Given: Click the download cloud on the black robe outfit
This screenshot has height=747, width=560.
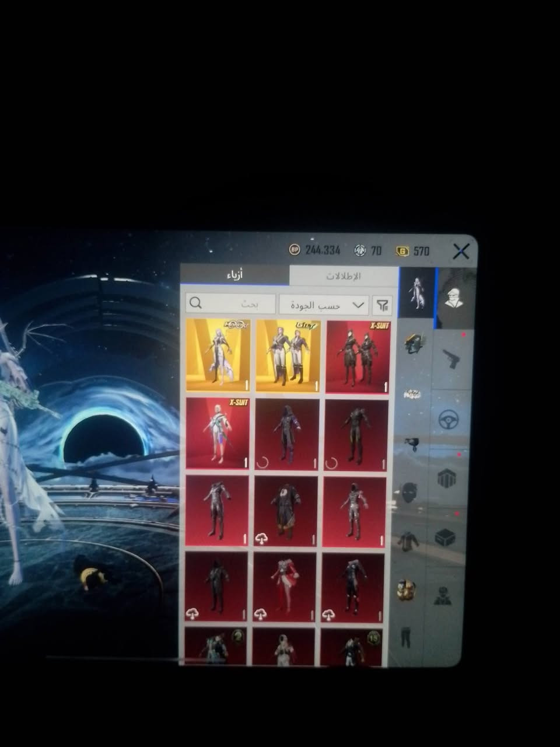Looking at the screenshot, I should click(x=261, y=539).
